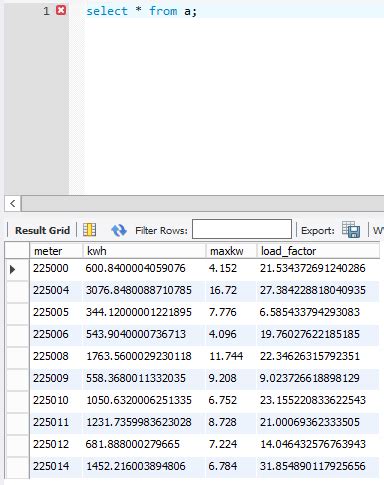Viewport: 384px width, 485px height.
Task: Export recordset to external file
Action: point(351,230)
